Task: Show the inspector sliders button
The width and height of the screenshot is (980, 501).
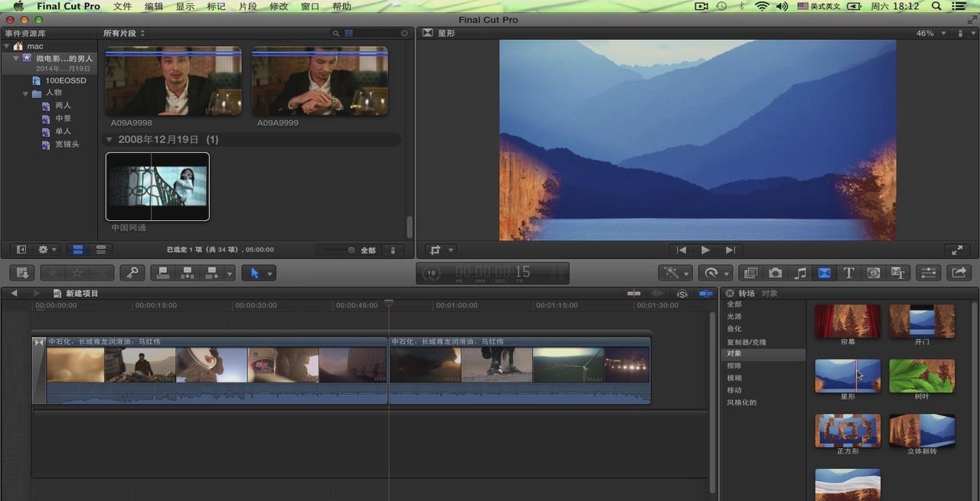Action: tap(928, 273)
